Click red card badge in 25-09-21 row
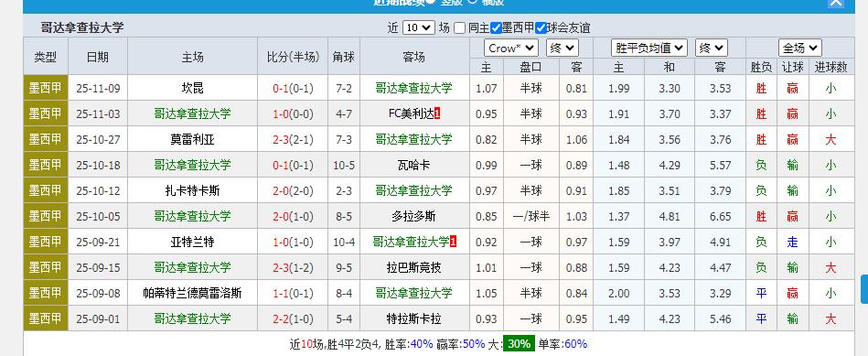This screenshot has height=356, width=868. 453,242
